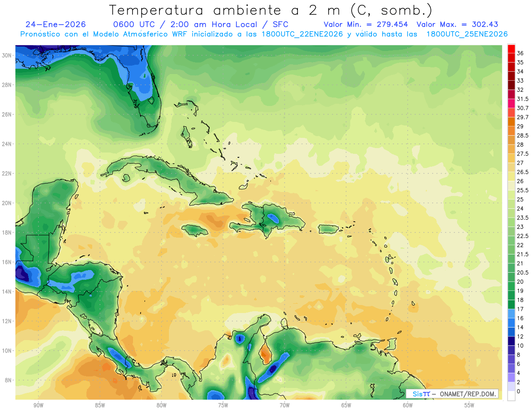Click the latitude label "10N"
The height and width of the screenshot is (411, 532).
8,351
